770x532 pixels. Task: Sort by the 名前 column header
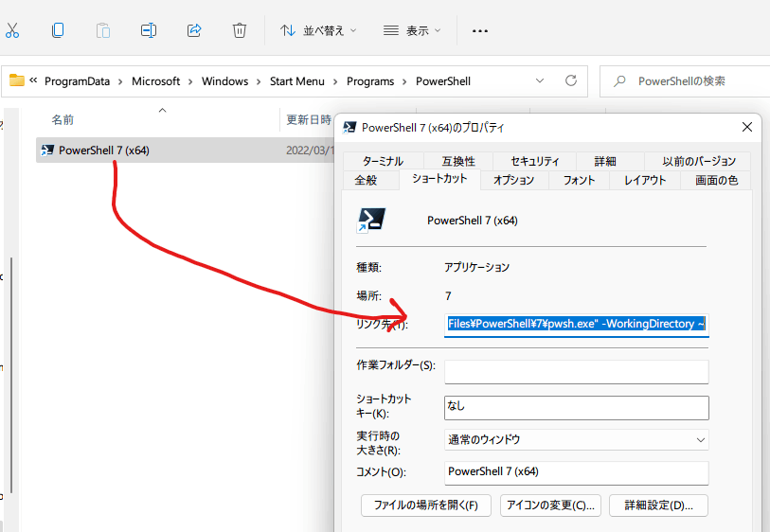pos(63,120)
